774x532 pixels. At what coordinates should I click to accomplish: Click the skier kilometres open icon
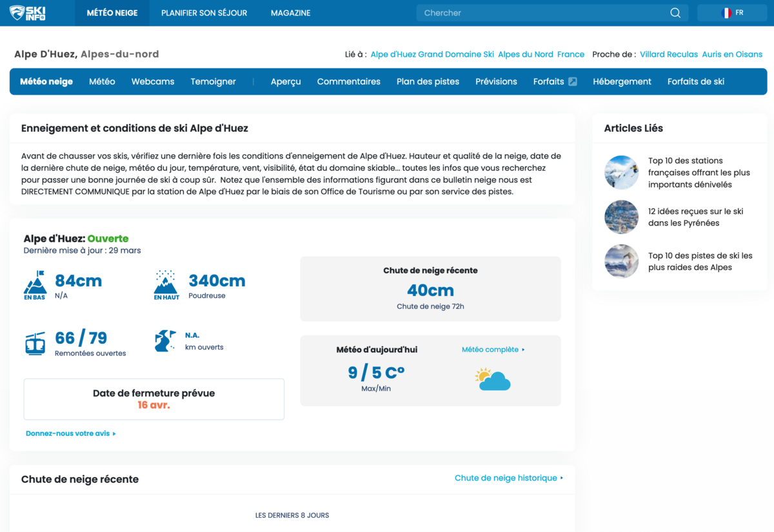click(166, 341)
